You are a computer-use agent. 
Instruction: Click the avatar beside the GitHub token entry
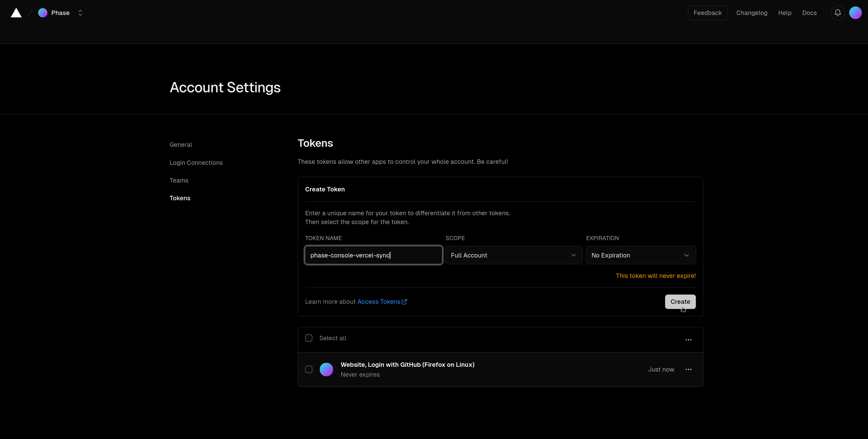326,369
